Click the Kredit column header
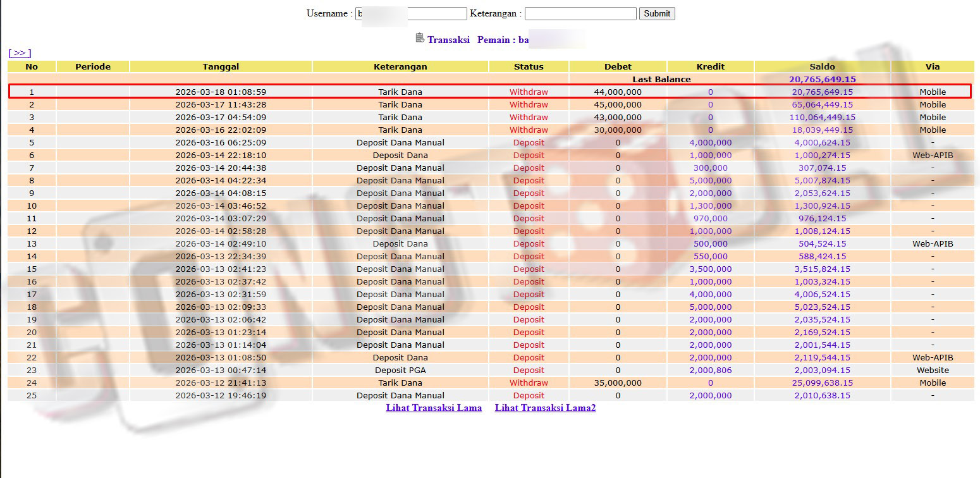Viewport: 980px width, 478px height. click(x=710, y=66)
